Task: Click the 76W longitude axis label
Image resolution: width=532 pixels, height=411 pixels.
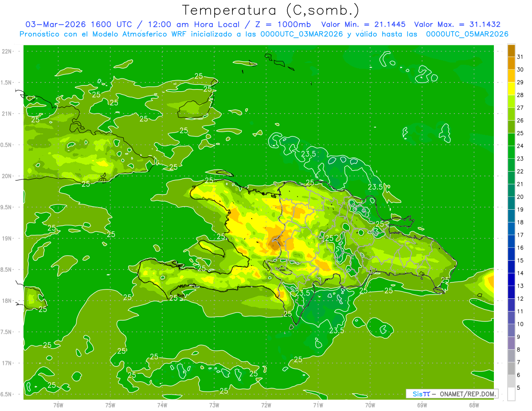Action: (58, 405)
